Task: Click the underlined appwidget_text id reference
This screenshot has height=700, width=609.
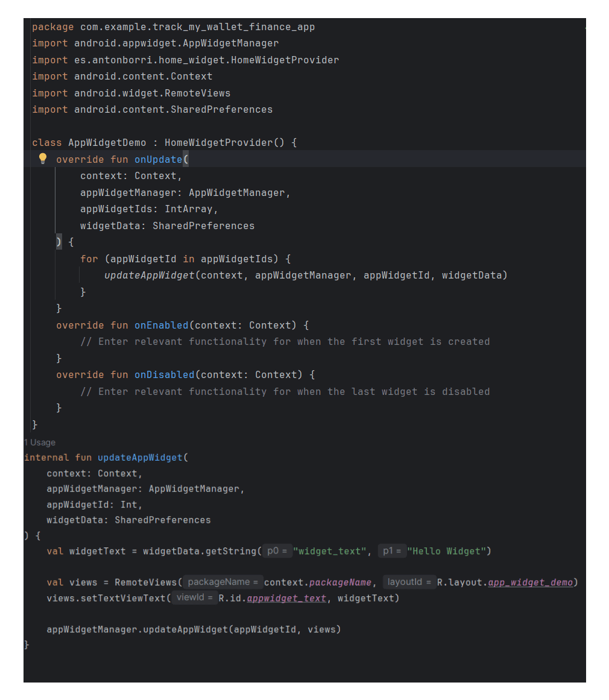Action: [x=286, y=598]
